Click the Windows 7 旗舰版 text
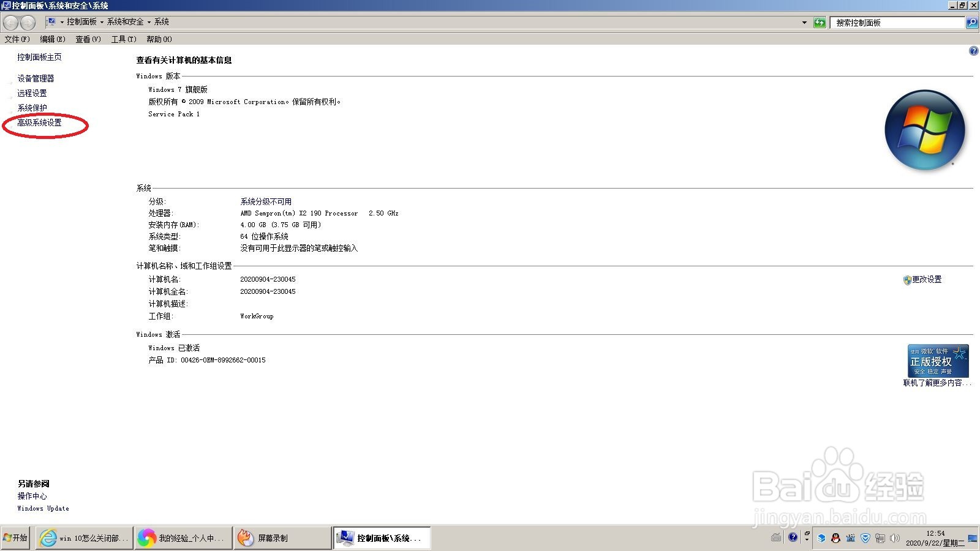Screen dimensions: 980x551 point(178,89)
